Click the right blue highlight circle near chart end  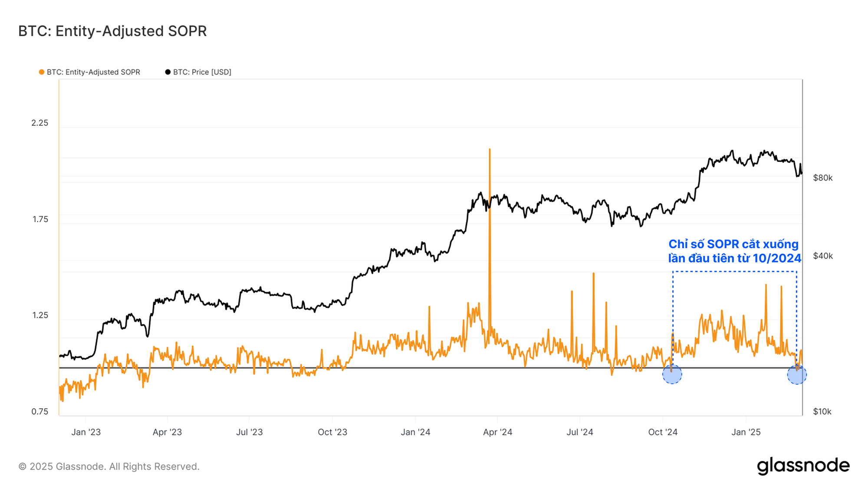[x=797, y=374]
